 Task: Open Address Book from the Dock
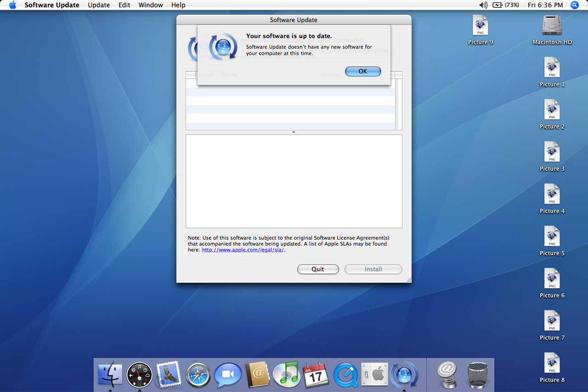pyautogui.click(x=257, y=375)
